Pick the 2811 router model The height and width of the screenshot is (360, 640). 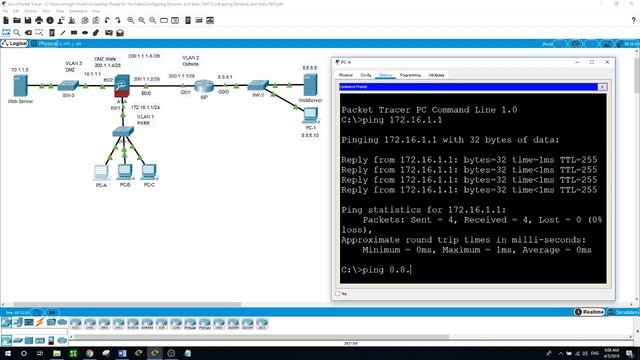262,324
